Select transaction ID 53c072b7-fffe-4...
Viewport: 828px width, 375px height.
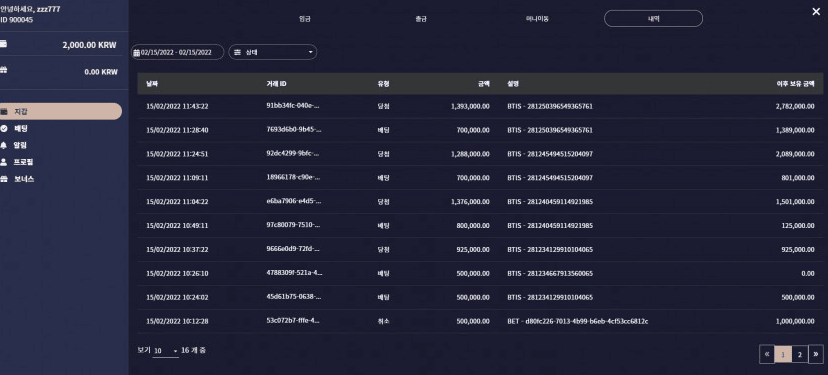293,321
